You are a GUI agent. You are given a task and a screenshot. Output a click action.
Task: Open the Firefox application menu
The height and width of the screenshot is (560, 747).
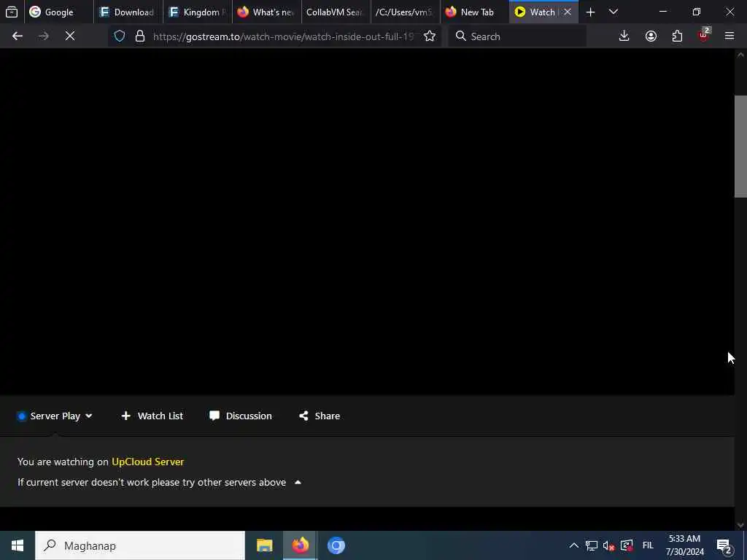(729, 36)
